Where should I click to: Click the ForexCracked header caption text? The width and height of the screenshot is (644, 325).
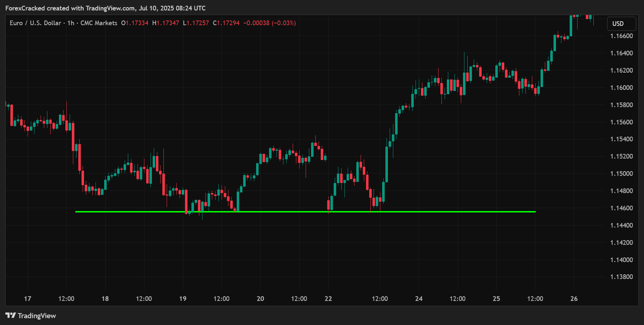105,8
